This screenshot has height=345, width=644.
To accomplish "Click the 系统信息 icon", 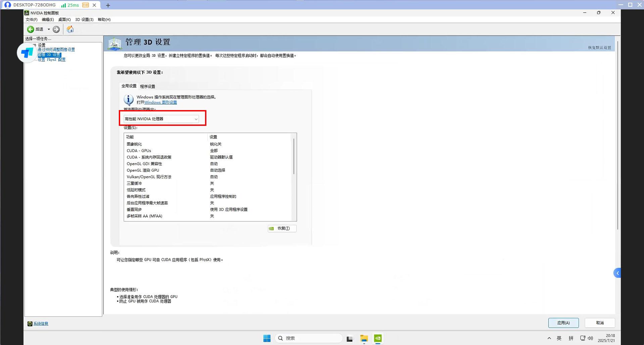I will click(30, 324).
